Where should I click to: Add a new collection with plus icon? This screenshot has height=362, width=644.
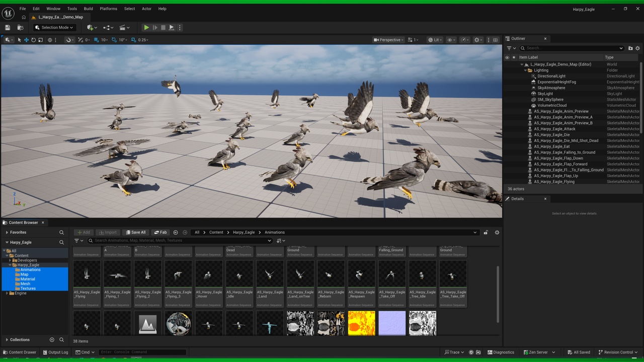[52, 340]
